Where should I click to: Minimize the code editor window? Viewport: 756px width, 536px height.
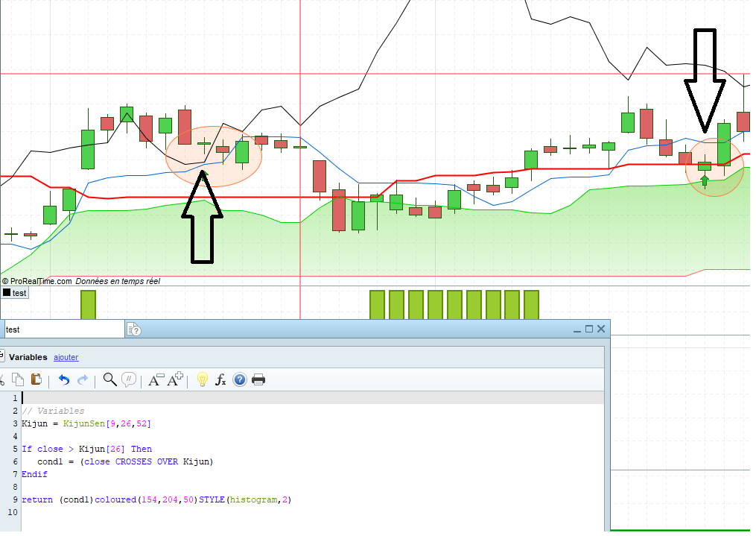576,330
